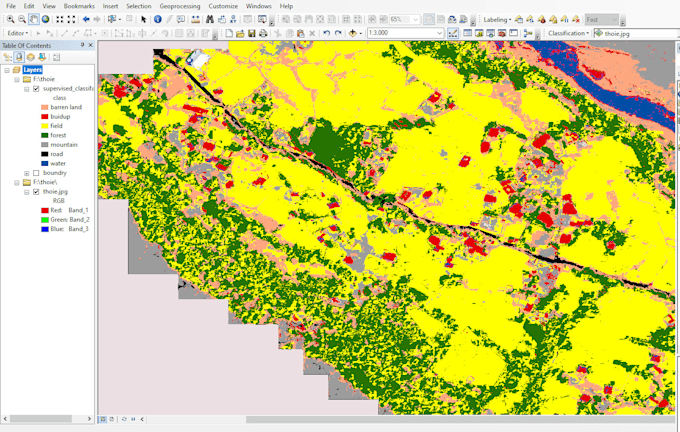Viewport: 680px width, 432px height.
Task: Select the Identify tool
Action: click(x=158, y=19)
